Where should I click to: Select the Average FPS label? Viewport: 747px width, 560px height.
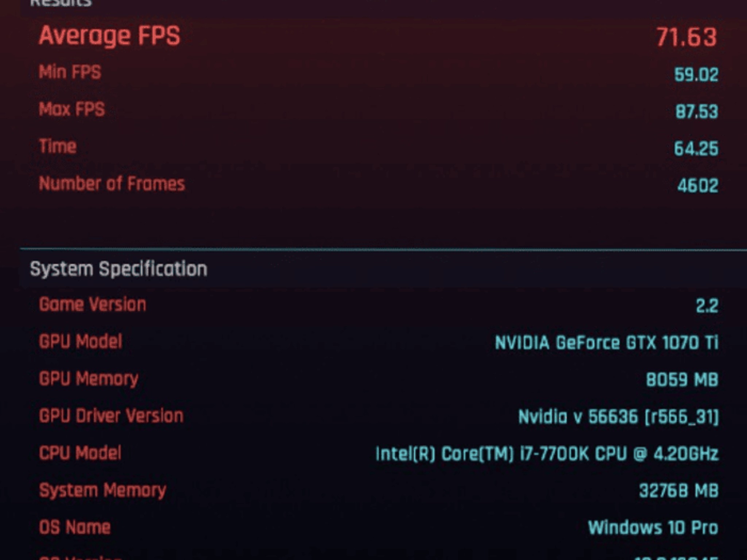[109, 36]
